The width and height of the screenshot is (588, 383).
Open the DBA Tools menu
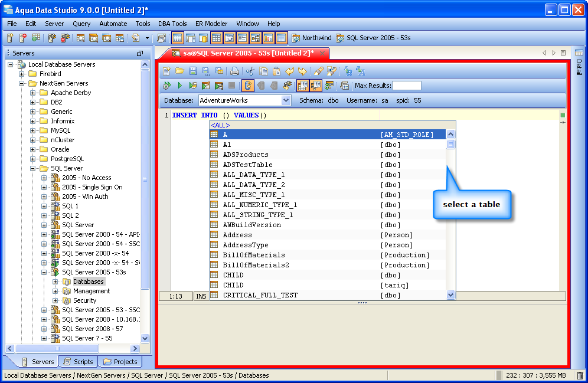(172, 24)
